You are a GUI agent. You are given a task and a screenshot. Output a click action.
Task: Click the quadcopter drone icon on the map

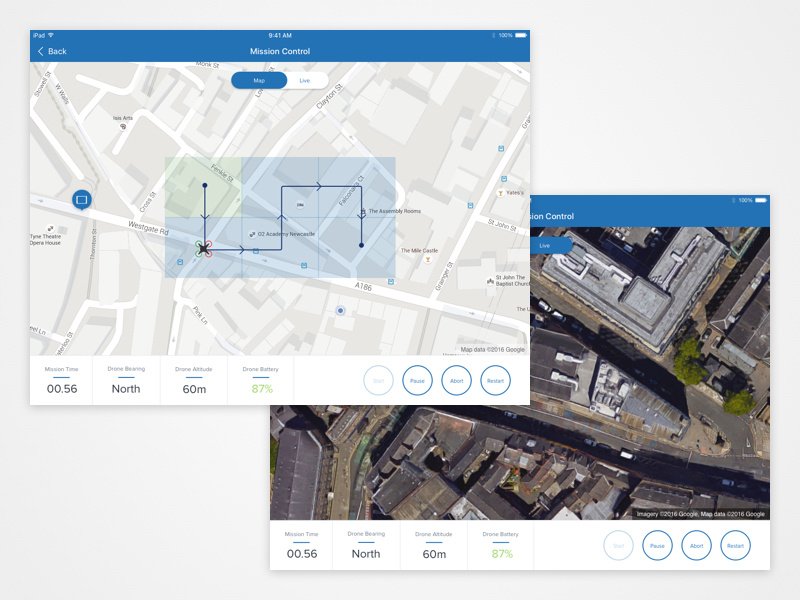(x=204, y=248)
